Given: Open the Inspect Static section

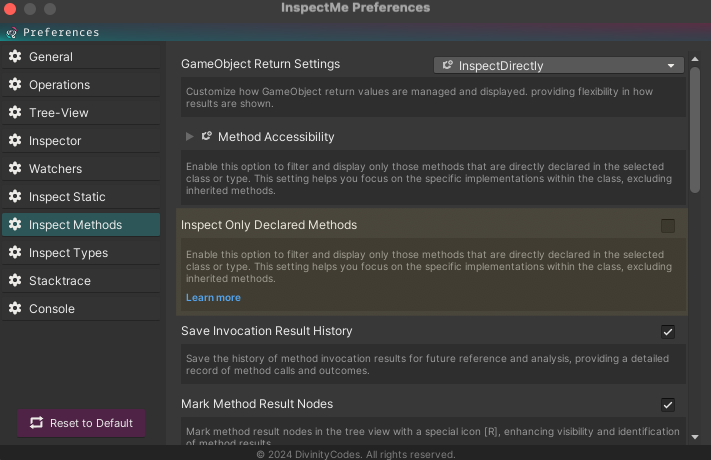Looking at the screenshot, I should [81, 196].
